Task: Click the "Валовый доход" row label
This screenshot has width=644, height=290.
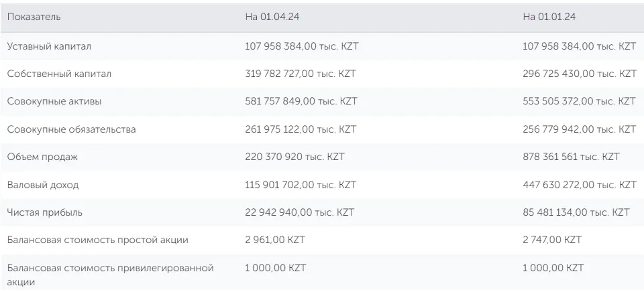Action: (43, 184)
